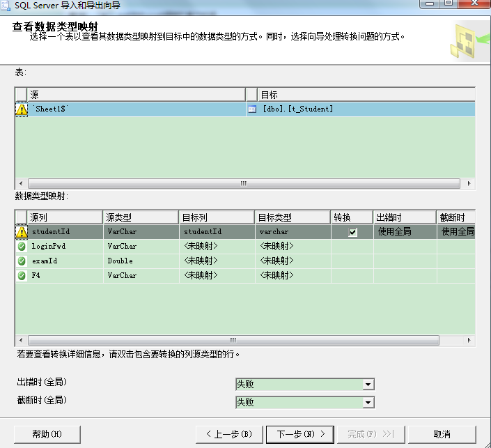Click the 目标 column header in table list
This screenshot has height=448, width=491.
366,95
